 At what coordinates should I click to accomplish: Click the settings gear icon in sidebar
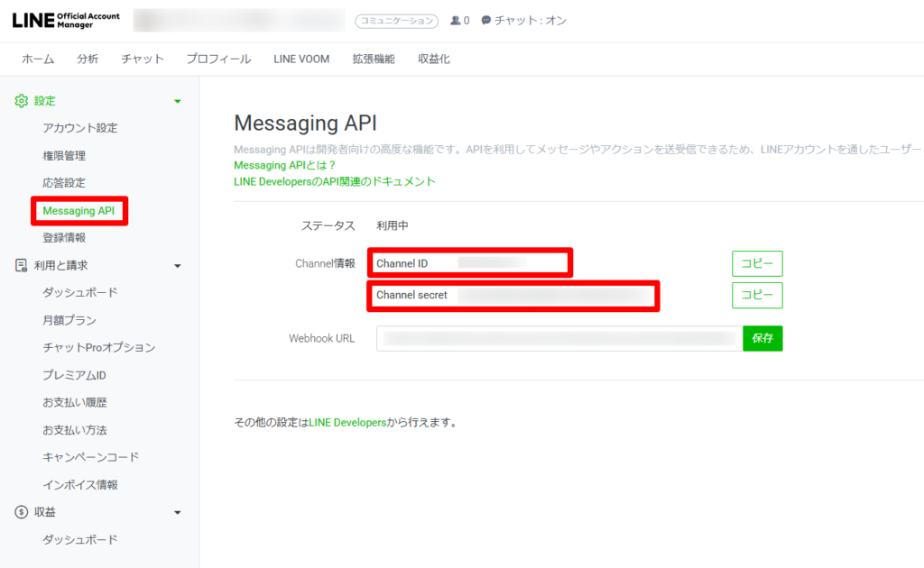point(22,101)
